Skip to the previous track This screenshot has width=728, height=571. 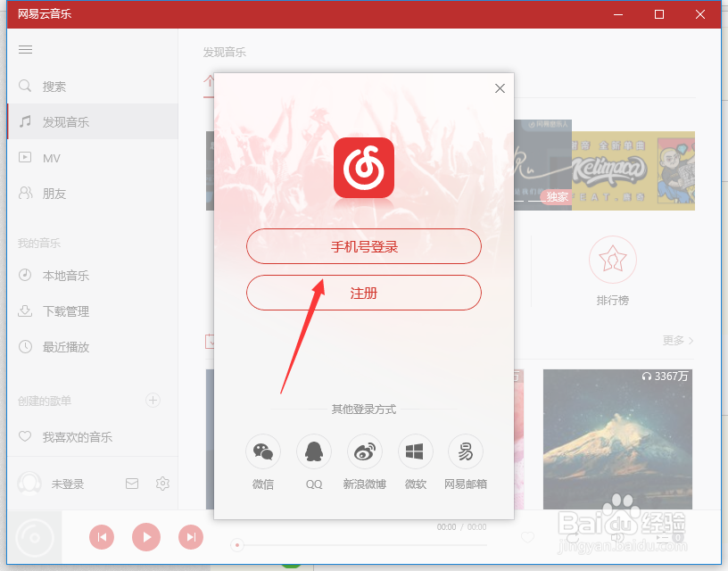tap(102, 537)
